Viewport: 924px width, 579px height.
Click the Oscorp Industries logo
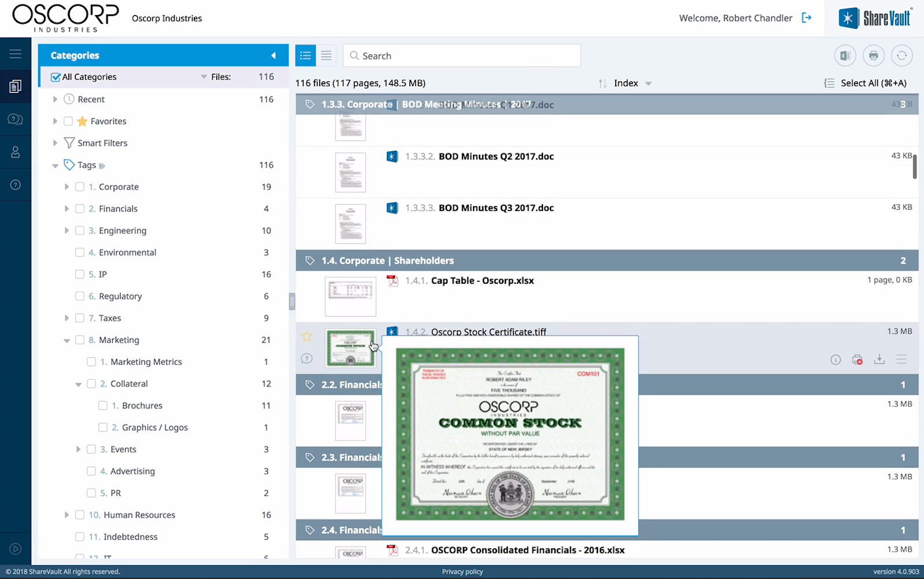click(66, 18)
